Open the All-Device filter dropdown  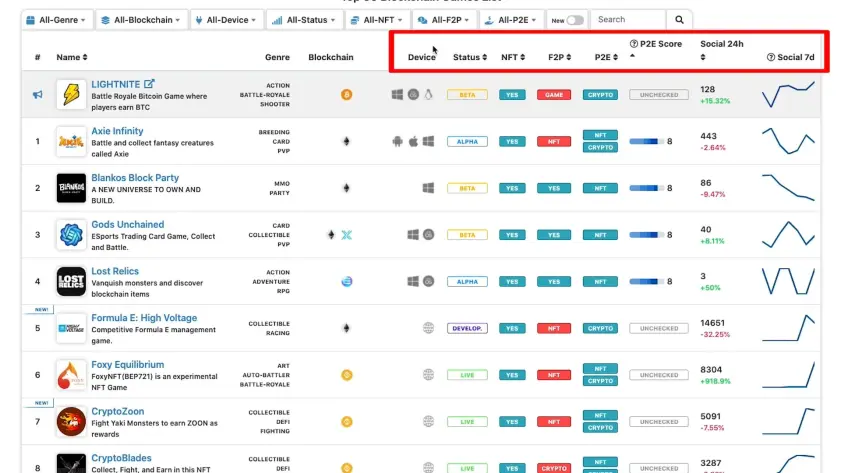(226, 20)
